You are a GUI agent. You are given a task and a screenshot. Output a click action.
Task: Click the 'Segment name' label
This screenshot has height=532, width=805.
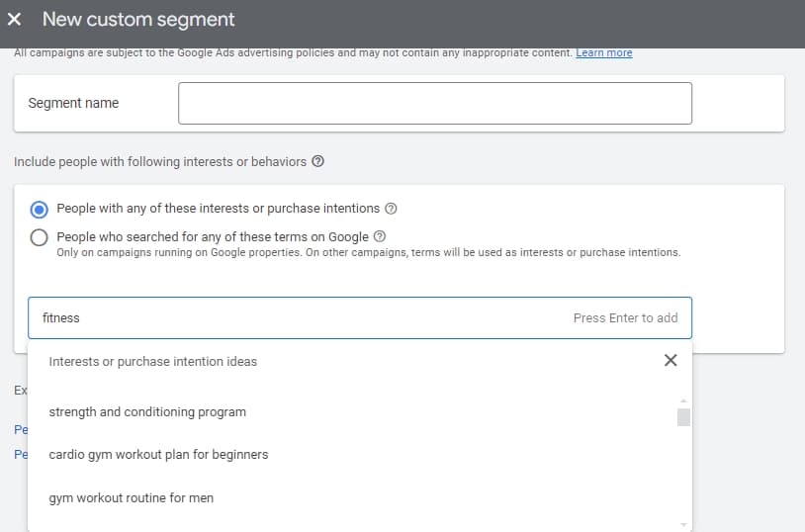click(x=73, y=104)
